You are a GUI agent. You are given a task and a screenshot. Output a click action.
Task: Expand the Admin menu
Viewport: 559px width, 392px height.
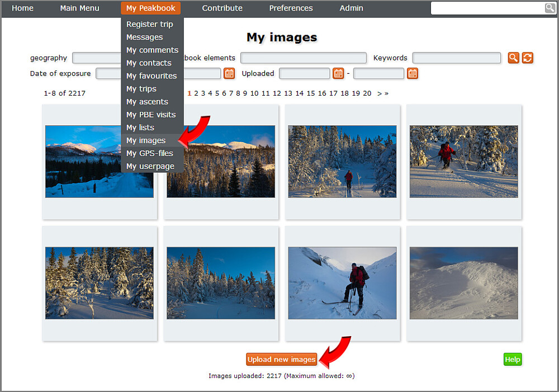click(351, 8)
